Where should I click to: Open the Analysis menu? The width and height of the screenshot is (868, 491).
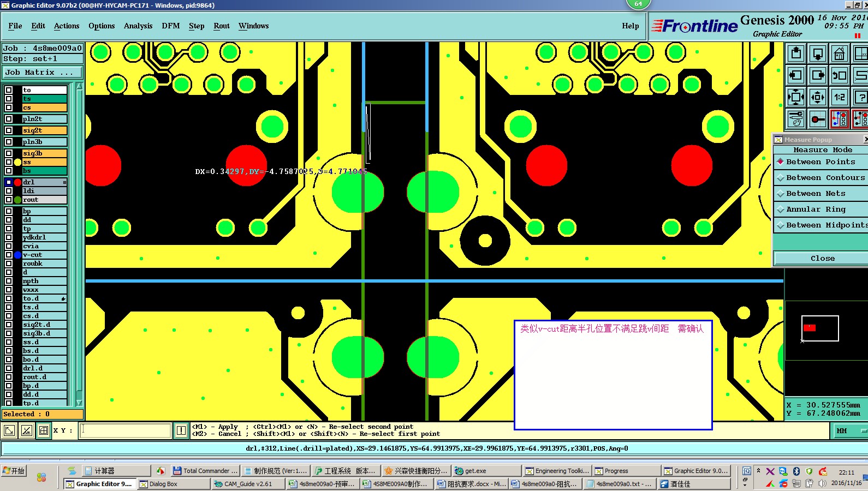(x=138, y=26)
